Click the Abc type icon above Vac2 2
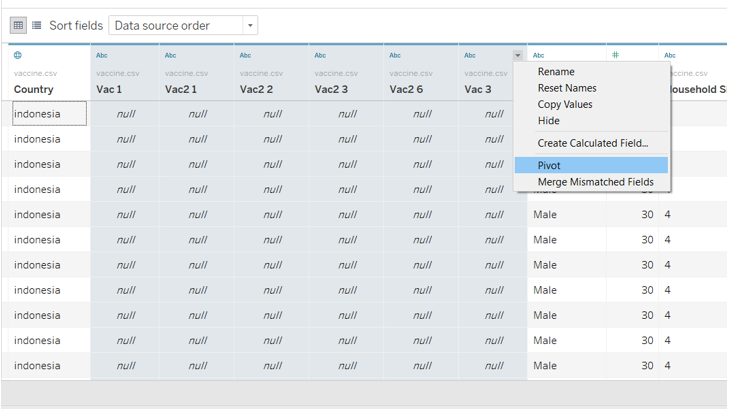Screen dimensions: 734x409 tap(245, 56)
